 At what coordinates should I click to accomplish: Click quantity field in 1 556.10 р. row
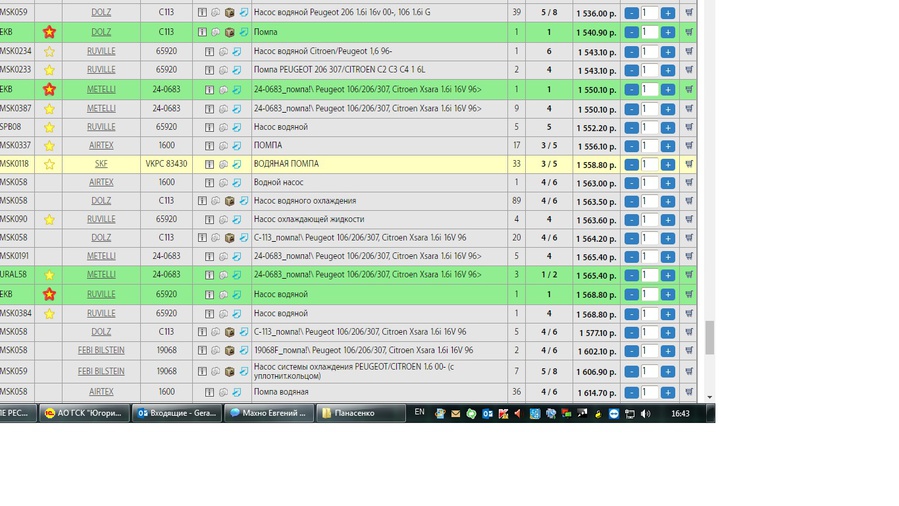[650, 146]
